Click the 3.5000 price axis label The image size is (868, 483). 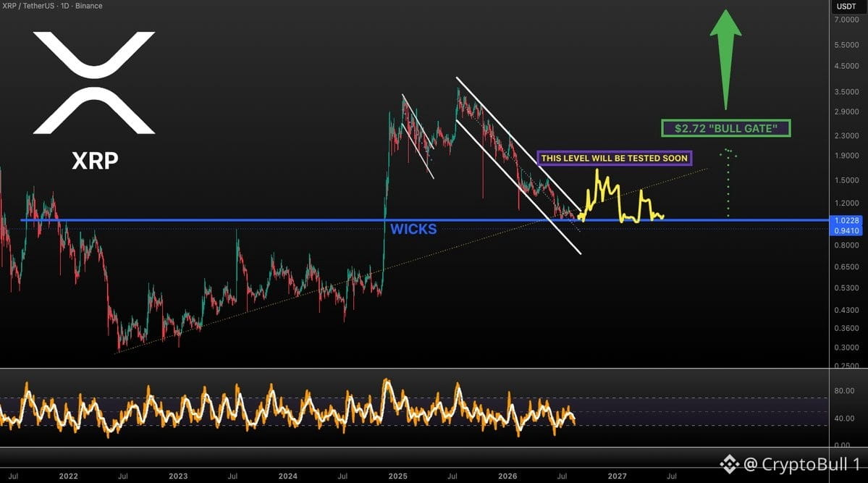[846, 92]
